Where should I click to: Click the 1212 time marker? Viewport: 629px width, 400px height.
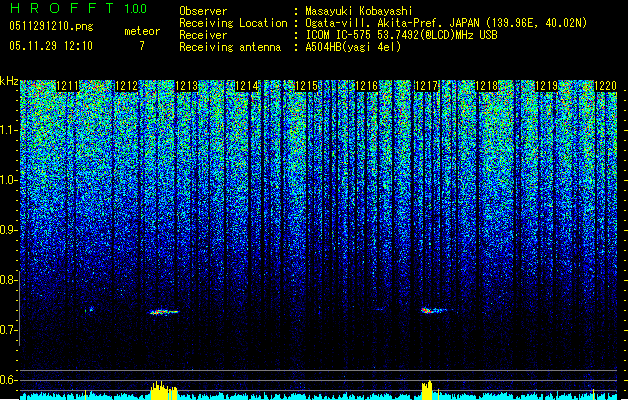tap(127, 86)
